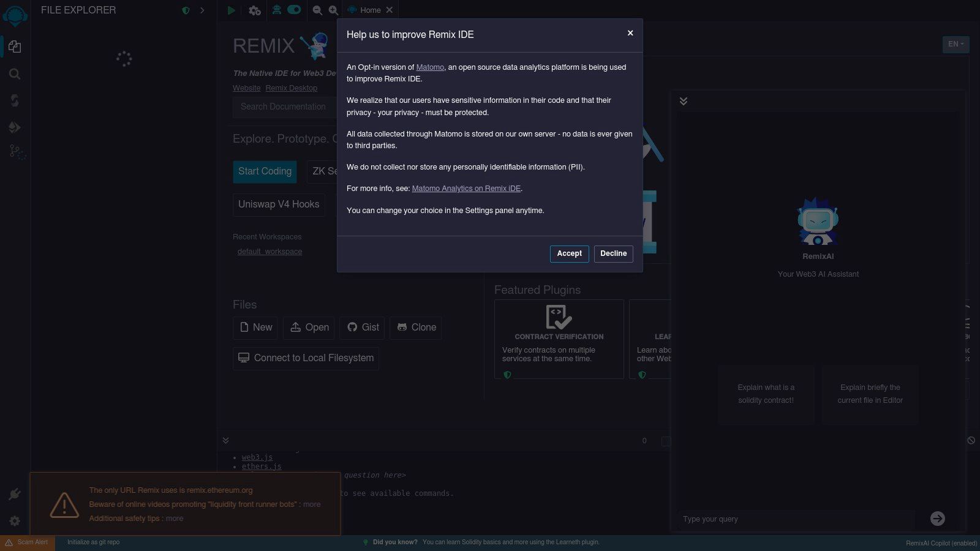
Task: Open the Deploy & run transactions icon
Action: point(15,127)
